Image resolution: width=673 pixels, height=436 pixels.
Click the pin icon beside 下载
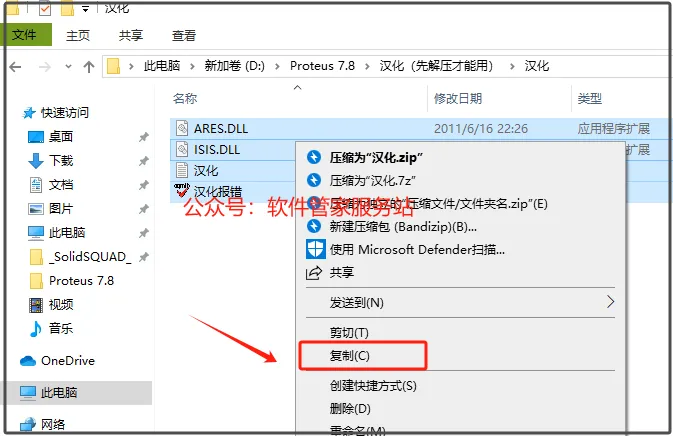[x=143, y=161]
